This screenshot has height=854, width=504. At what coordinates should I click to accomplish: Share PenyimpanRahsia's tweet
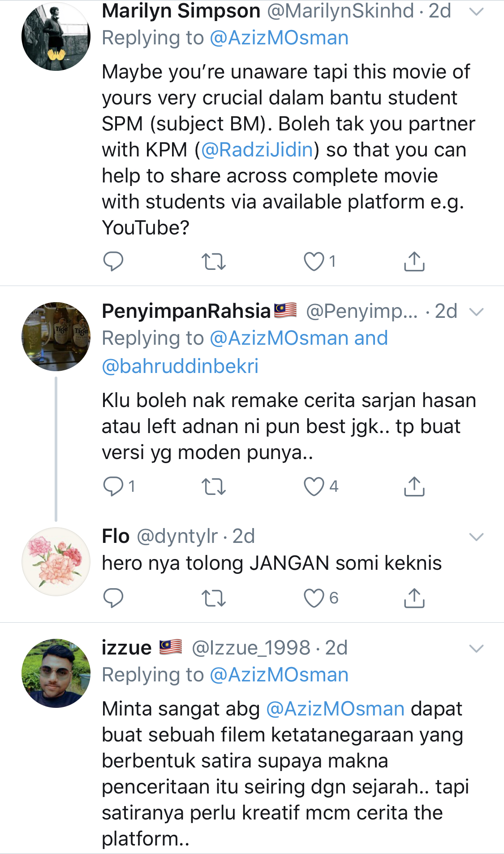[x=414, y=486]
